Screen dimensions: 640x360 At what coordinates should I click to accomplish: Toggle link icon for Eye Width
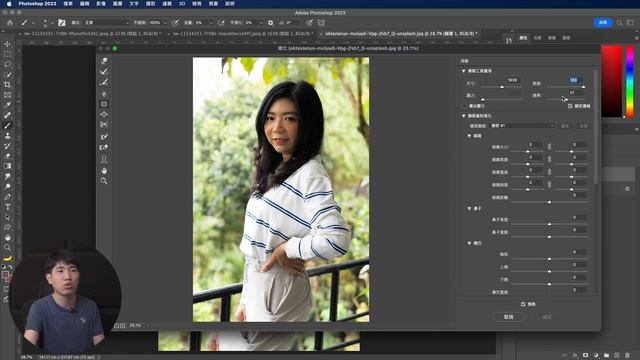[x=549, y=171]
